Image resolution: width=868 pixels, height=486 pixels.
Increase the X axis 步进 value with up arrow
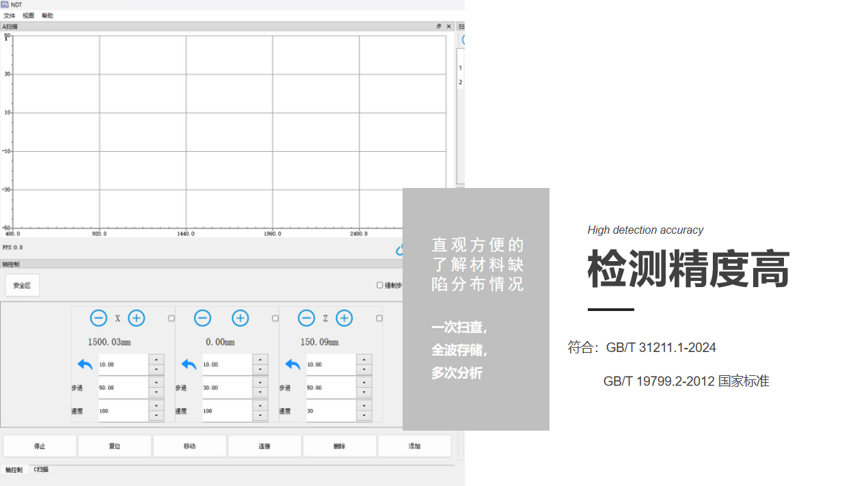click(157, 383)
